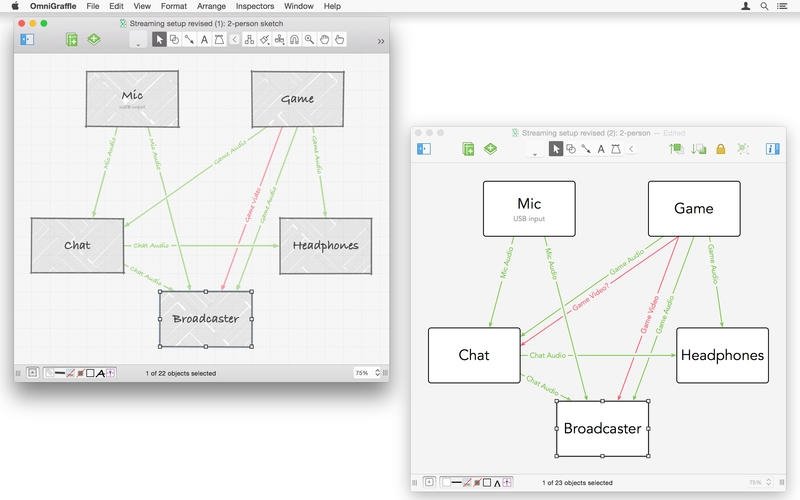Click the yellow Lock icon in right window
This screenshot has height=500, width=800.
721,149
